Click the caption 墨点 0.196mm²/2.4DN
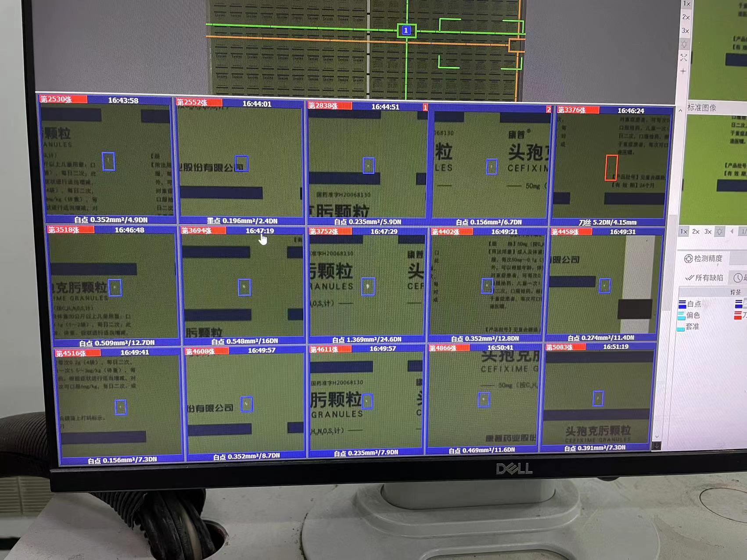This screenshot has width=747, height=560. tap(242, 221)
